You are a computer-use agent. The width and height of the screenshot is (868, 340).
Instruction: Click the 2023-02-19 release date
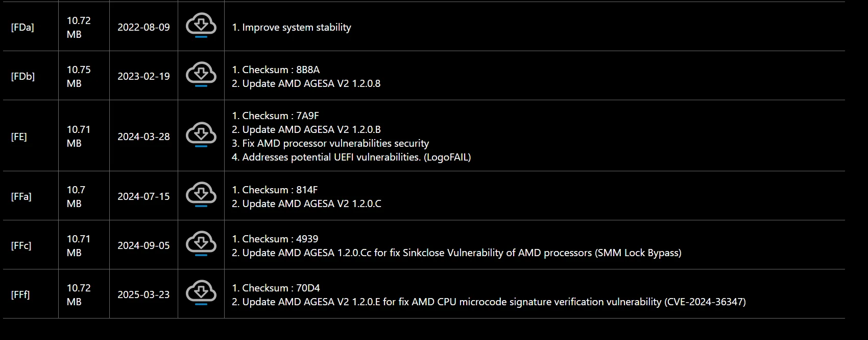[x=143, y=76]
